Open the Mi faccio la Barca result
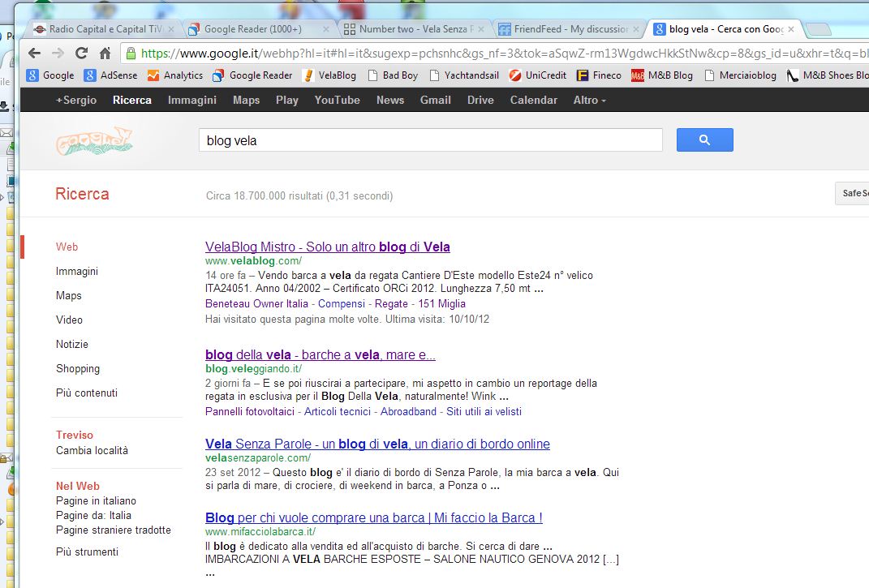Image resolution: width=869 pixels, height=588 pixels. tap(374, 518)
